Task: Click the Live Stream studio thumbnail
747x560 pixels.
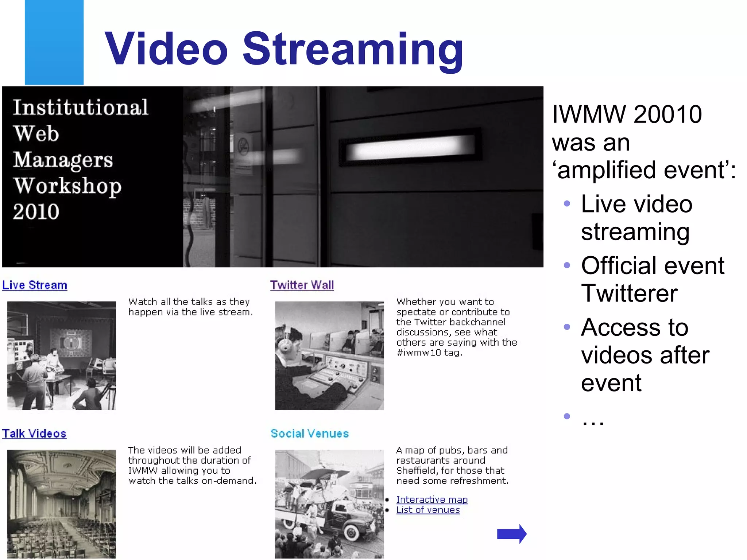Action: [62, 355]
